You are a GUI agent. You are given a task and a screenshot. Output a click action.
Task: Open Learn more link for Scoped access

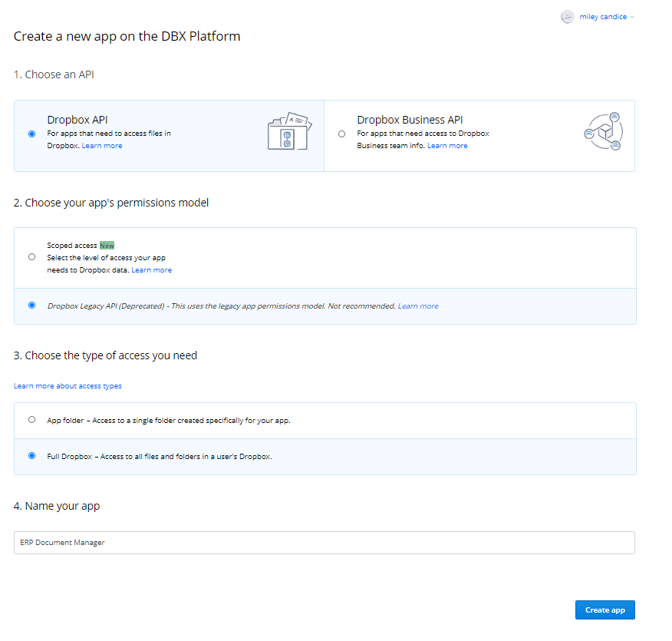(152, 270)
